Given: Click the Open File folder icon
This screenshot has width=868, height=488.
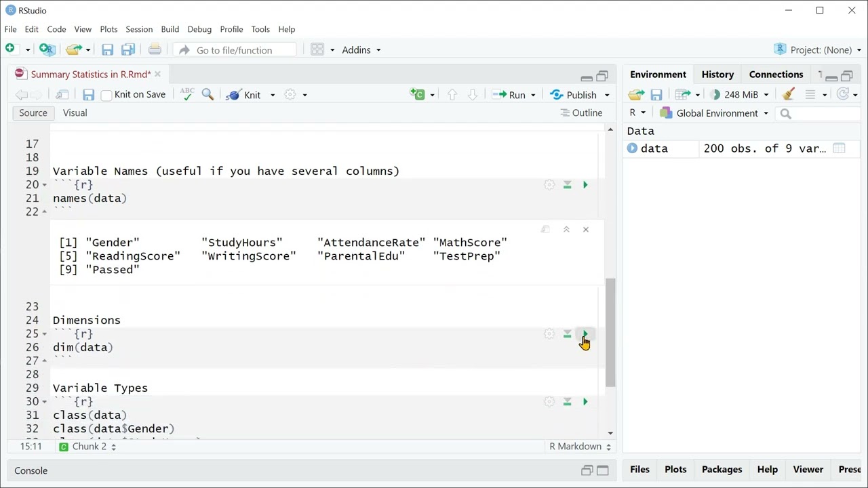Looking at the screenshot, I should (73, 49).
